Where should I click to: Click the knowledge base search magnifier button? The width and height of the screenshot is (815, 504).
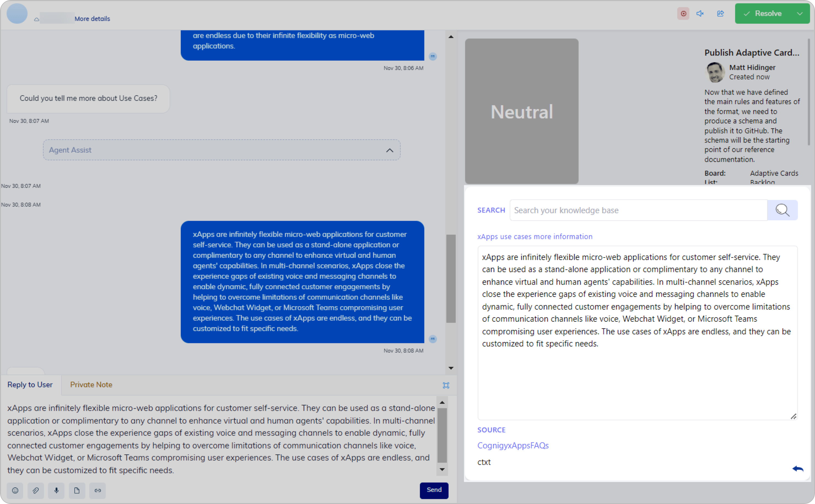pyautogui.click(x=782, y=210)
